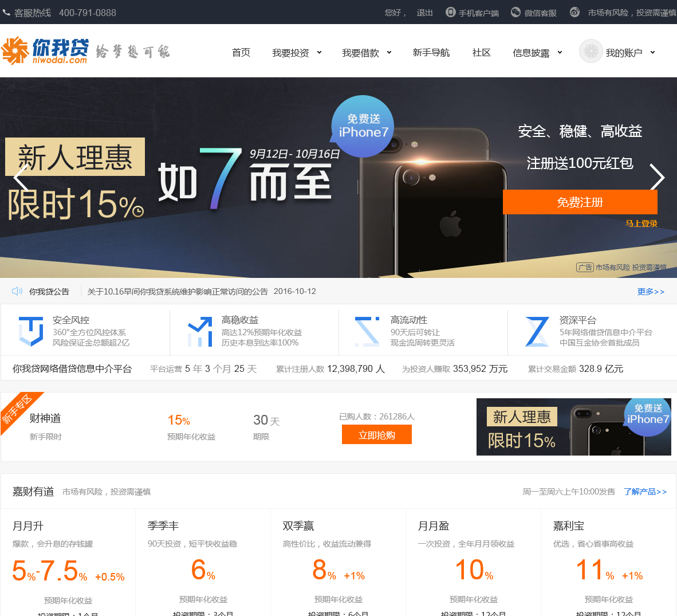Click the 安全风控 feature heading
677x616 pixels.
[x=71, y=320]
